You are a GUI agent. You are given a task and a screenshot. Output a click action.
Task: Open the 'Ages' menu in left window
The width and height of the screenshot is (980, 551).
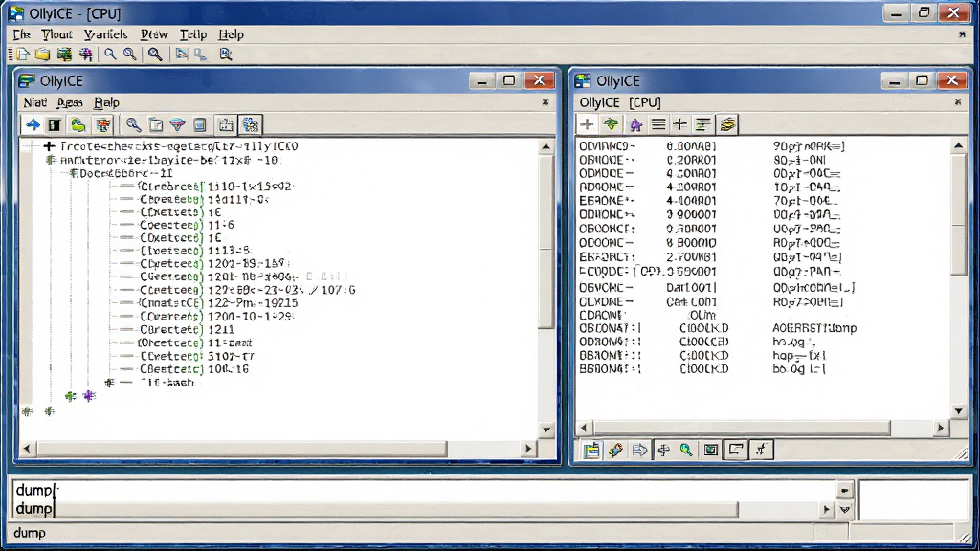[69, 102]
